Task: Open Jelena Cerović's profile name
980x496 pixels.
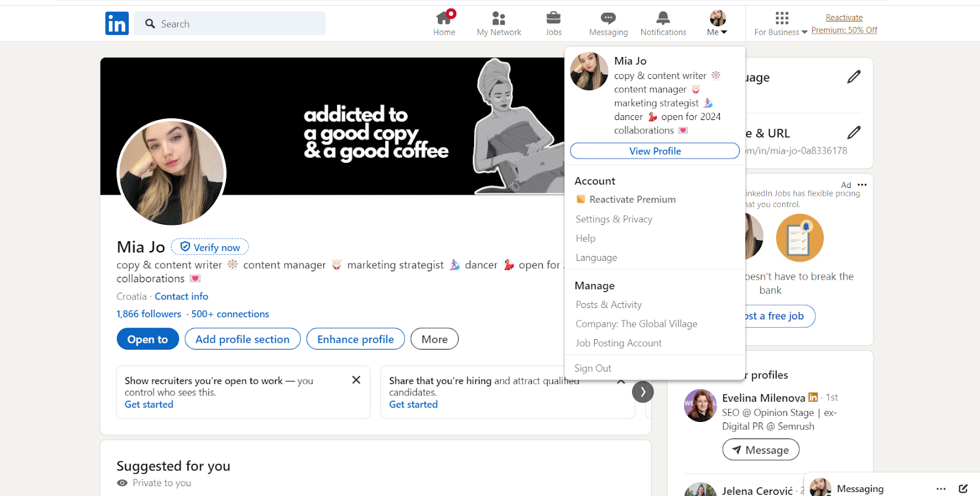Action: click(757, 490)
